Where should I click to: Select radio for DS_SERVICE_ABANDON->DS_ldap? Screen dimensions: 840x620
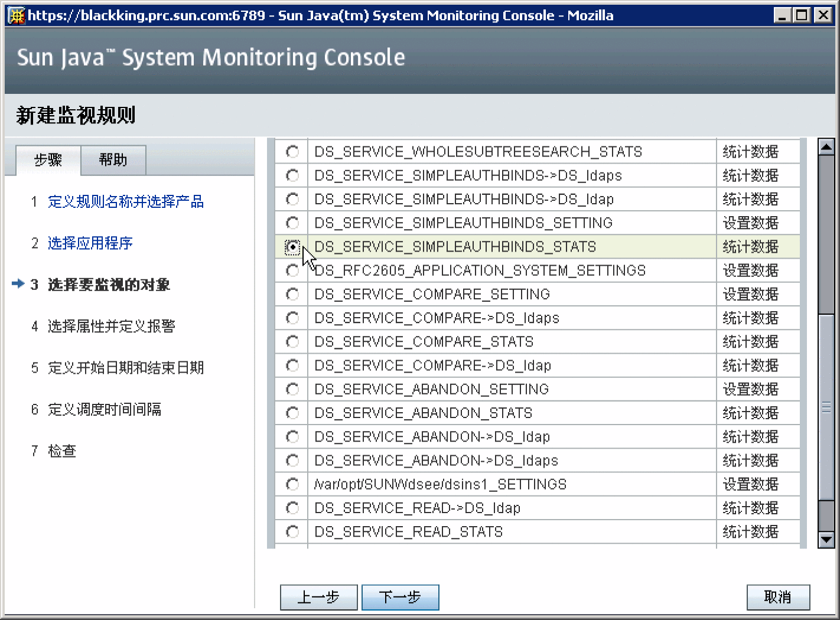[x=292, y=436]
